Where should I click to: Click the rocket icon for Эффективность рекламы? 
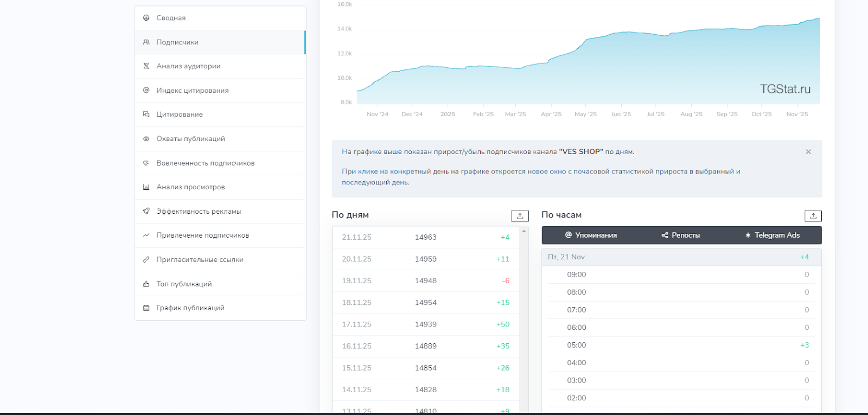coord(146,212)
